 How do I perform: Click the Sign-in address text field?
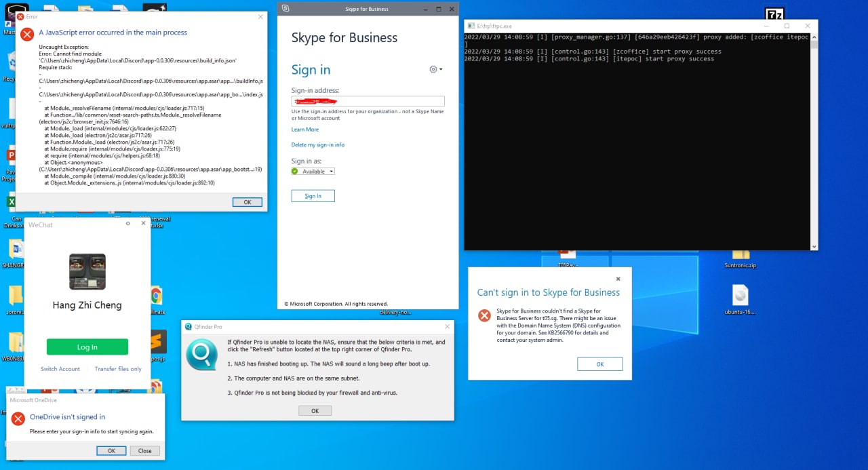pos(368,101)
